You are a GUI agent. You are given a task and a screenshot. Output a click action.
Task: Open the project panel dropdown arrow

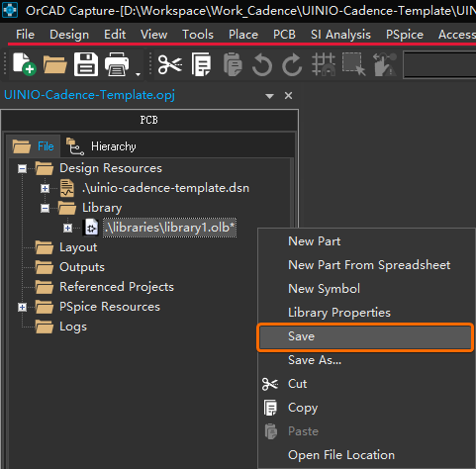[x=269, y=96]
